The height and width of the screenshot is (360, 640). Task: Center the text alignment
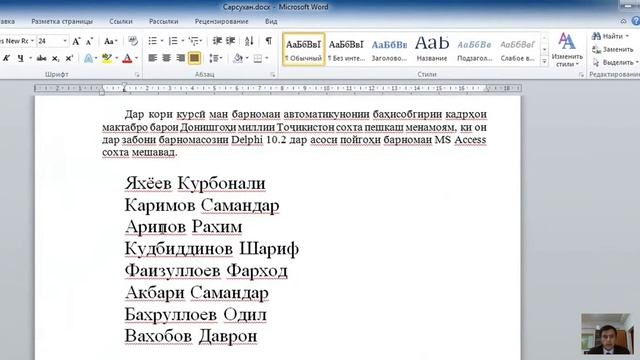(x=167, y=58)
